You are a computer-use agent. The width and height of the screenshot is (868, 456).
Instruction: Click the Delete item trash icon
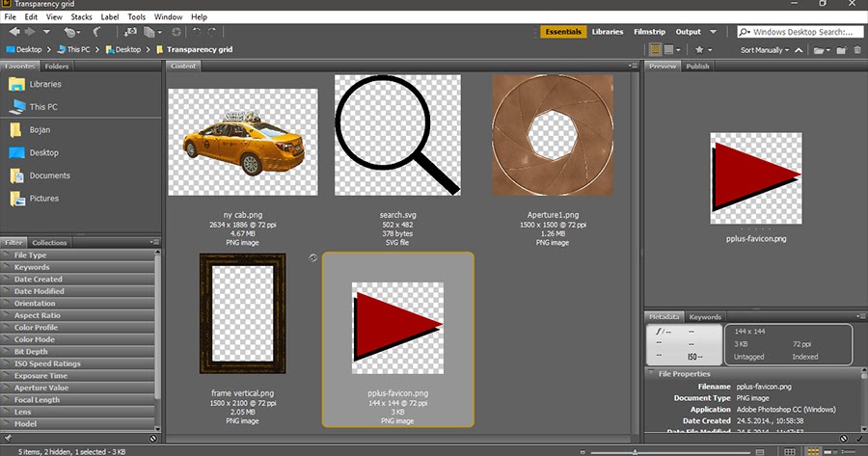(x=857, y=49)
